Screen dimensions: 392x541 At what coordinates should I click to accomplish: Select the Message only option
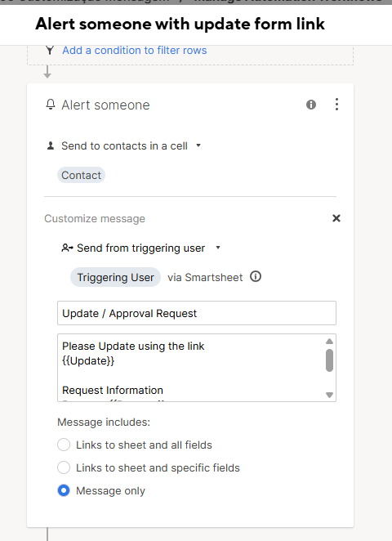click(64, 490)
